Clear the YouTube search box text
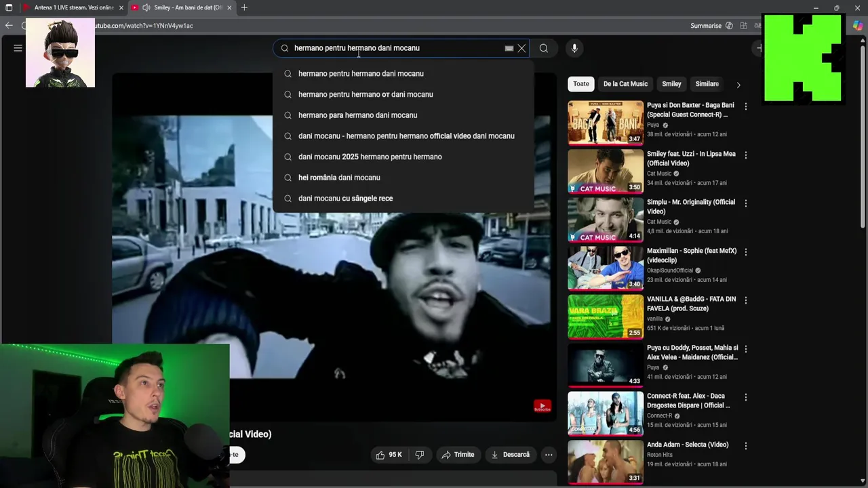The image size is (868, 488). coord(521,48)
